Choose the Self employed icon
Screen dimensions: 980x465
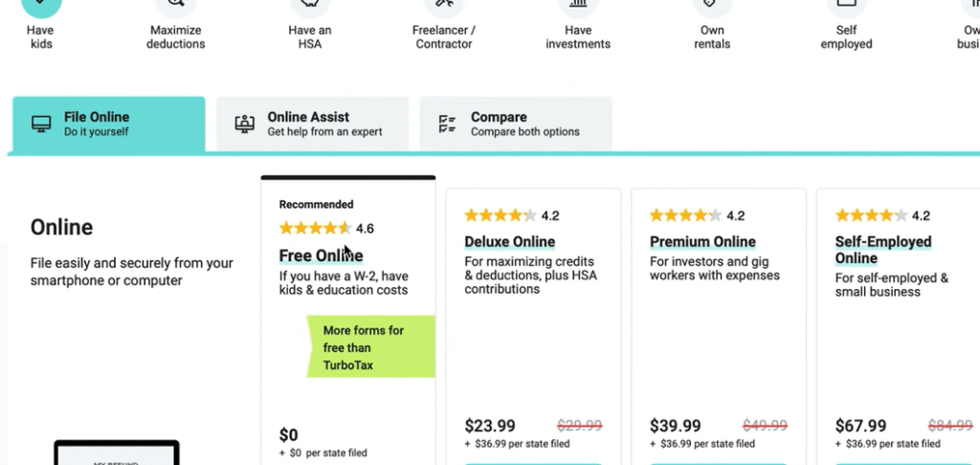coord(846,6)
